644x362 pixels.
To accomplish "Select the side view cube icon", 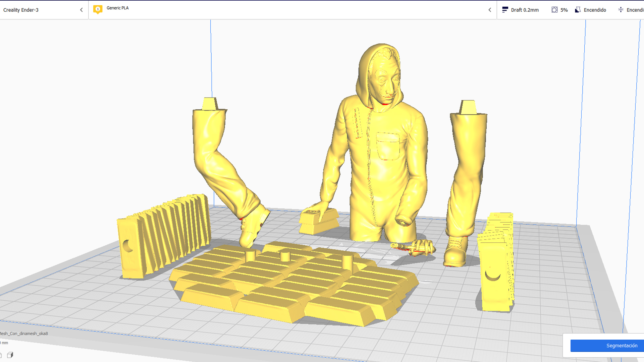I will 10,355.
